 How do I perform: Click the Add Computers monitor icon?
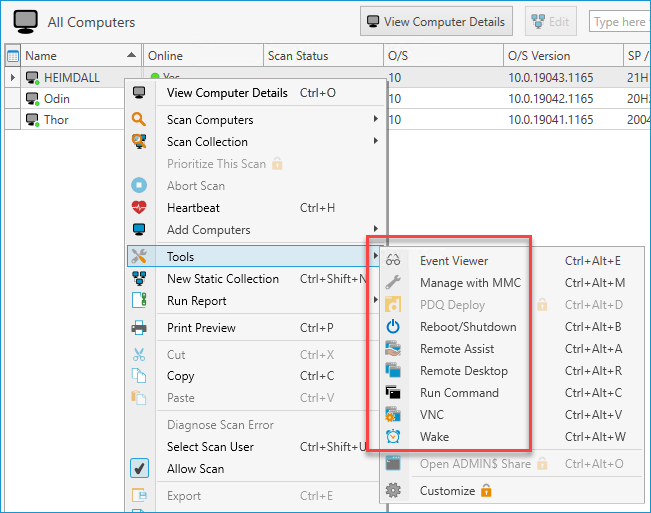tap(139, 229)
